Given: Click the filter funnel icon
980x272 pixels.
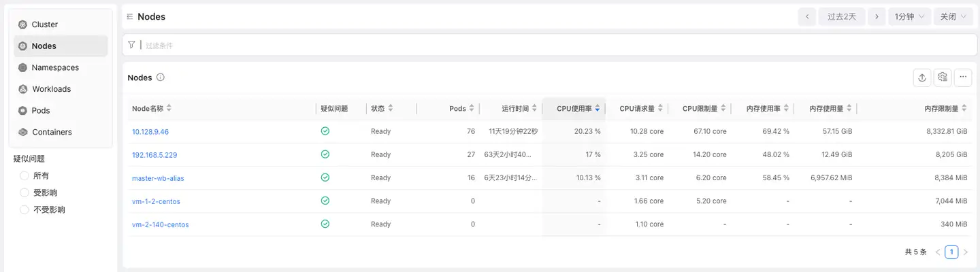Looking at the screenshot, I should point(131,45).
